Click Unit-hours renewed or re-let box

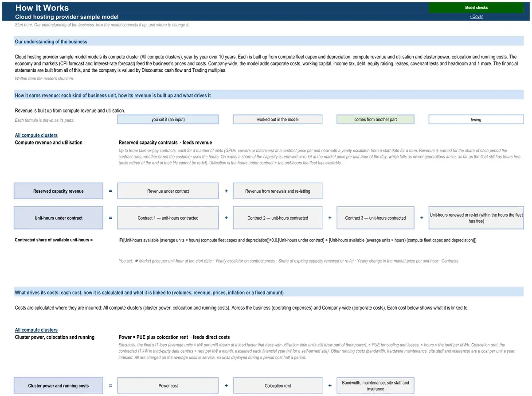click(x=476, y=217)
